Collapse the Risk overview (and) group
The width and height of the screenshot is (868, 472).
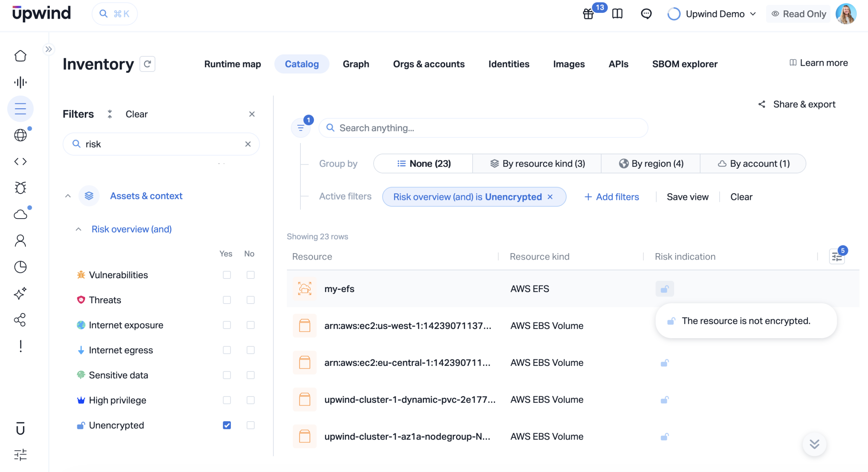tap(78, 229)
